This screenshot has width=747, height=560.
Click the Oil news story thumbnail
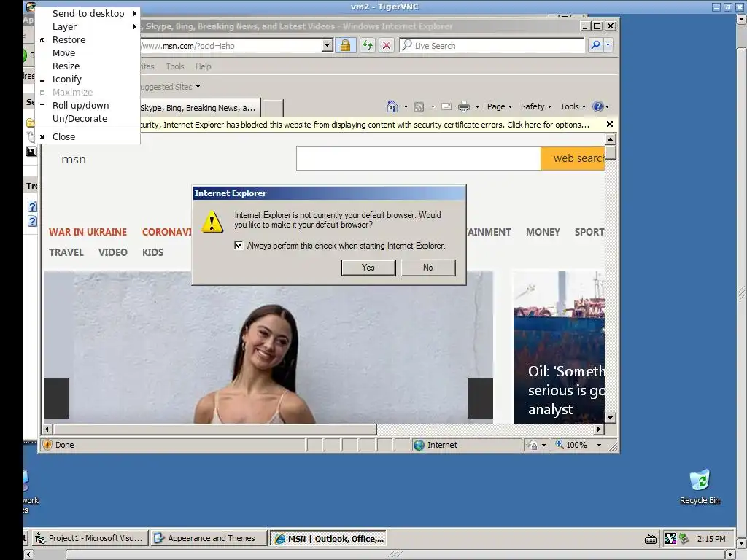(559, 347)
